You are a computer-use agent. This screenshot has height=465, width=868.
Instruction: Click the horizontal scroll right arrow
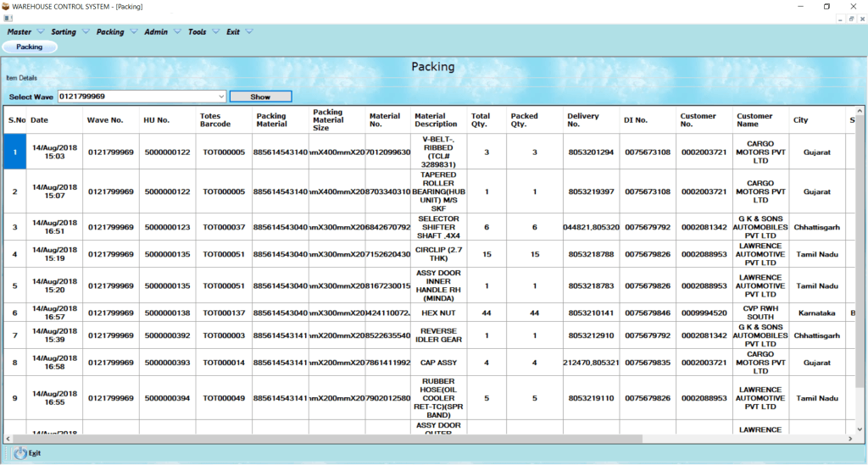coord(850,439)
